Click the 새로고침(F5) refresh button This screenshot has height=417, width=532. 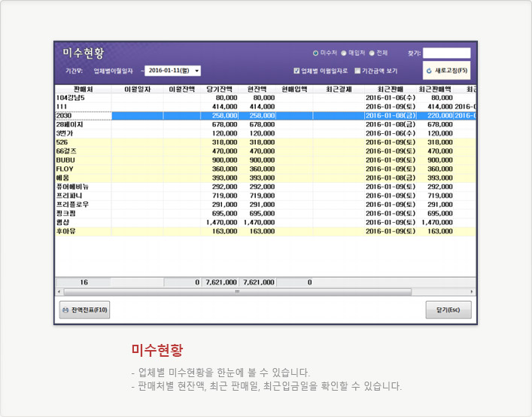447,71
